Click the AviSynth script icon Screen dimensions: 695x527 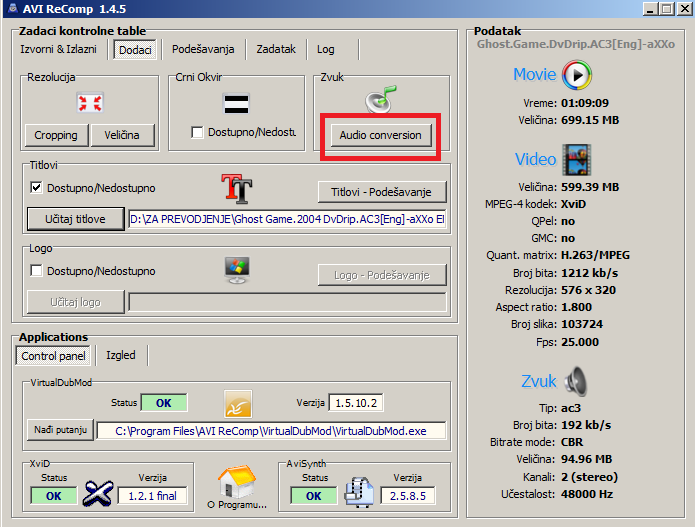tap(359, 492)
